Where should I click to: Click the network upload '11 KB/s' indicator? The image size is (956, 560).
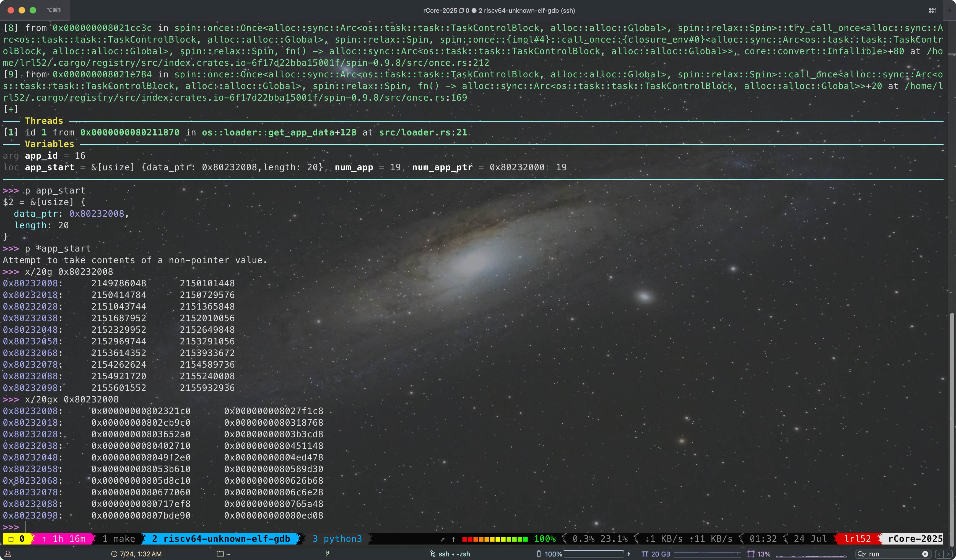point(711,539)
